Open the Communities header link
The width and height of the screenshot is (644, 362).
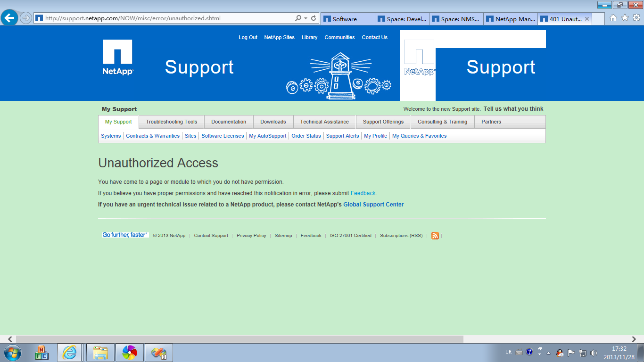[x=340, y=37]
